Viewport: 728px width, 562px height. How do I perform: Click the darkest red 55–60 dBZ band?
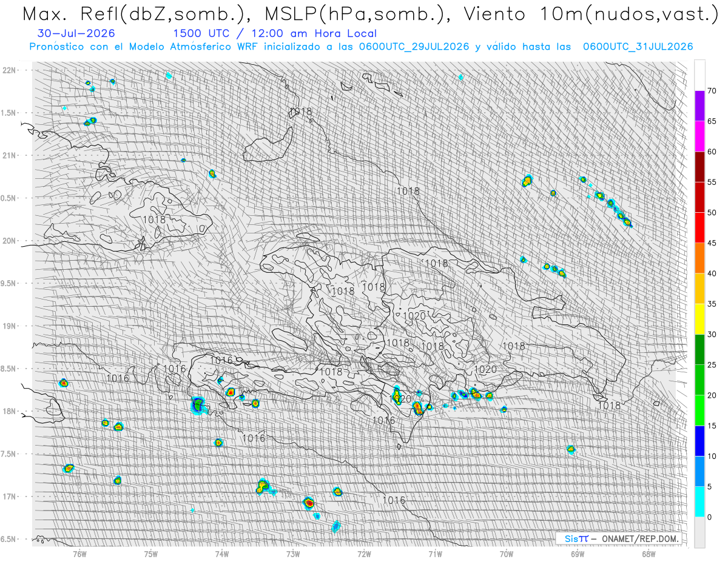[699, 167]
